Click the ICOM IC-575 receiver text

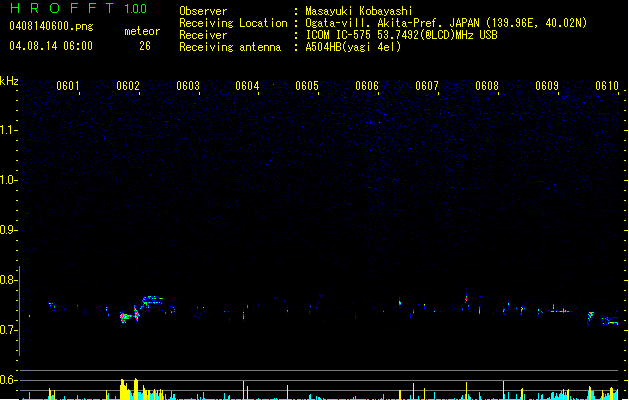(401, 35)
